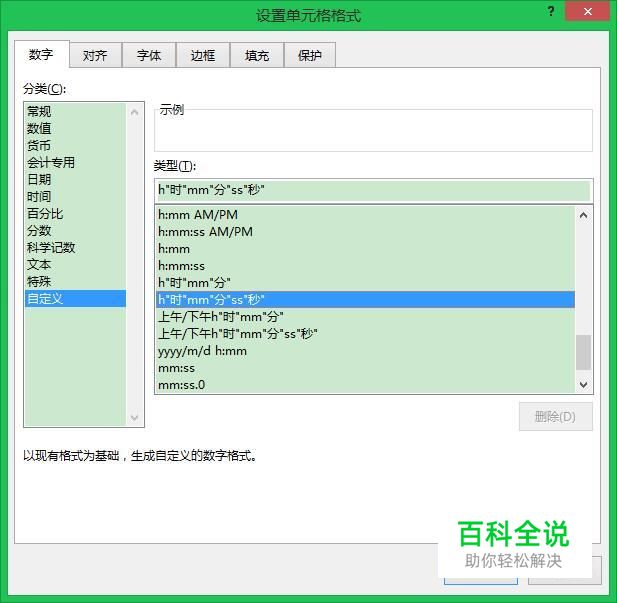Click the 删除(D) button
617x603 pixels.
pyautogui.click(x=555, y=416)
